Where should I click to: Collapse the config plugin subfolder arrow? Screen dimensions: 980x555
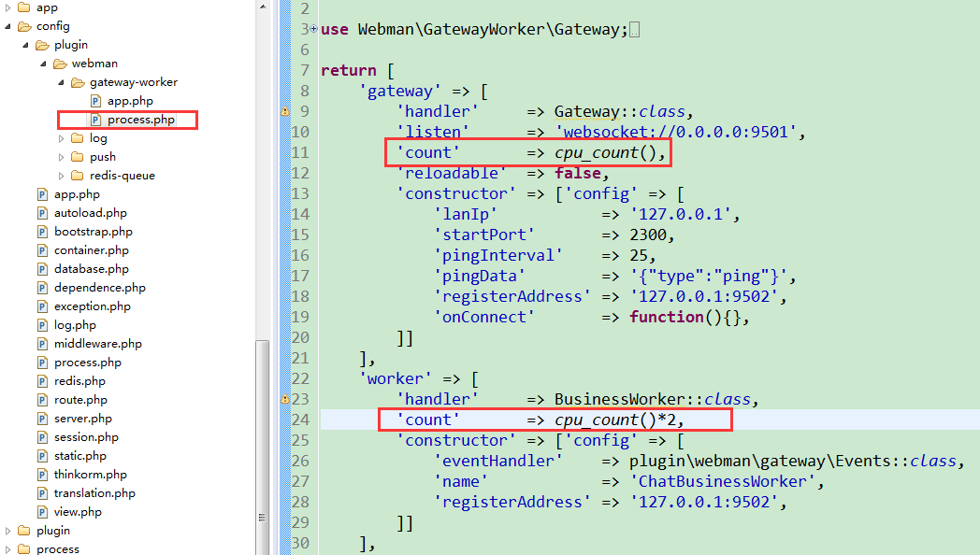coord(25,45)
